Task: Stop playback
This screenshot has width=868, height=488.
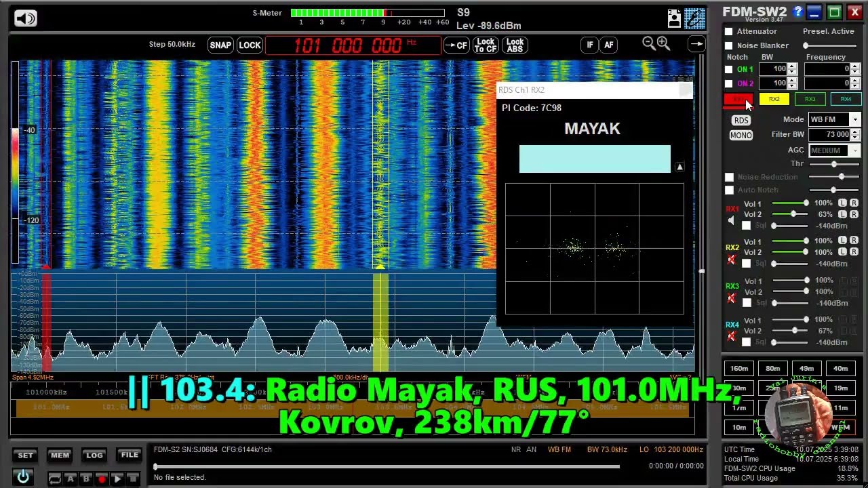Action: pos(133,479)
